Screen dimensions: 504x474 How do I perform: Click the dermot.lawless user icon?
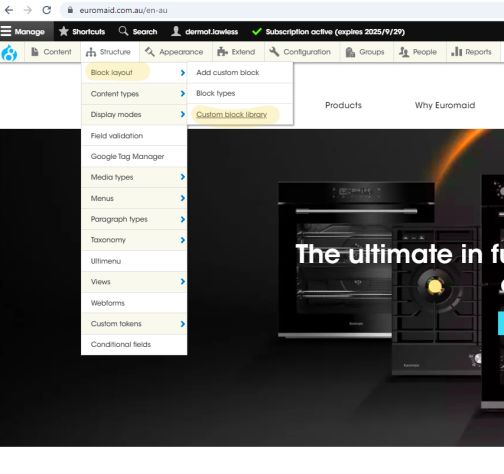tap(176, 31)
